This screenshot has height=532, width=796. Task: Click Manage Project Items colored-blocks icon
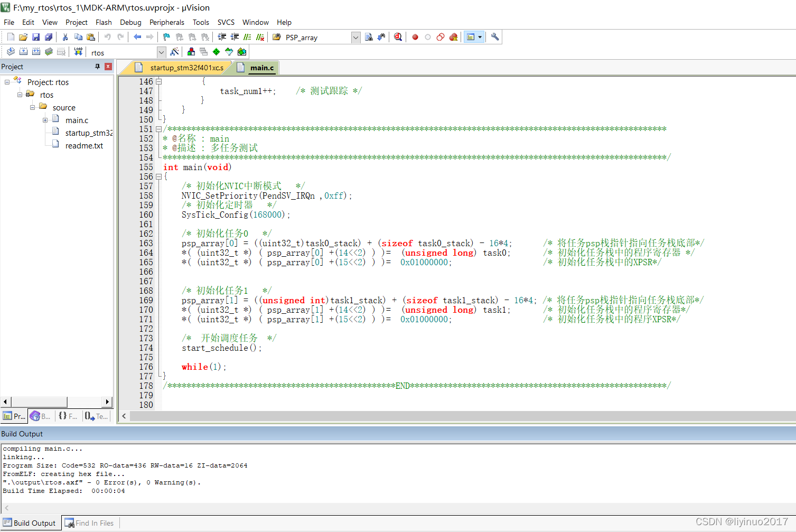[191, 52]
